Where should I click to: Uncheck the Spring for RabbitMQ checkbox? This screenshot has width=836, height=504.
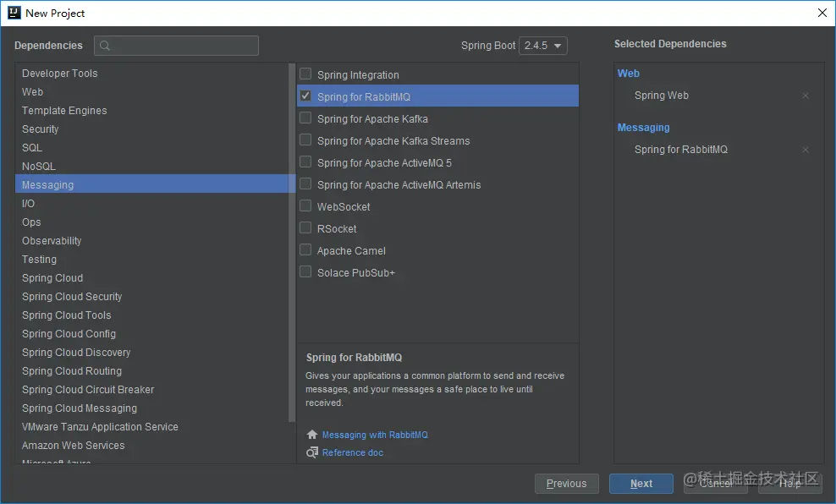click(x=305, y=96)
